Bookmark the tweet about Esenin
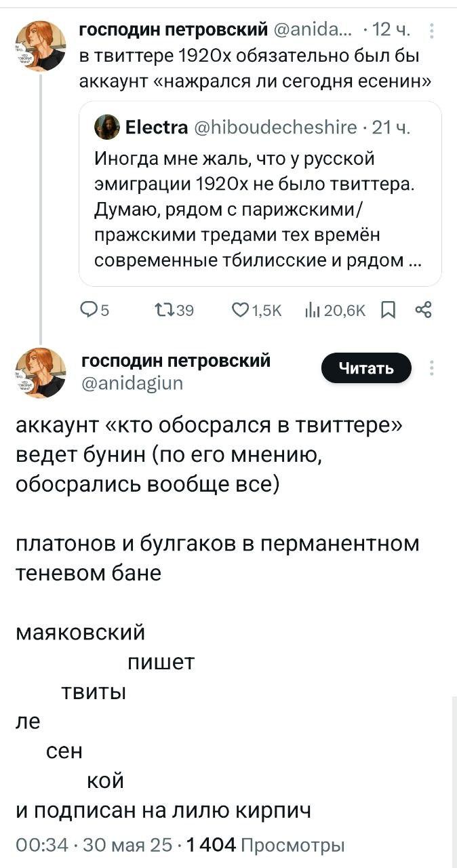The image size is (457, 868). 388,311
